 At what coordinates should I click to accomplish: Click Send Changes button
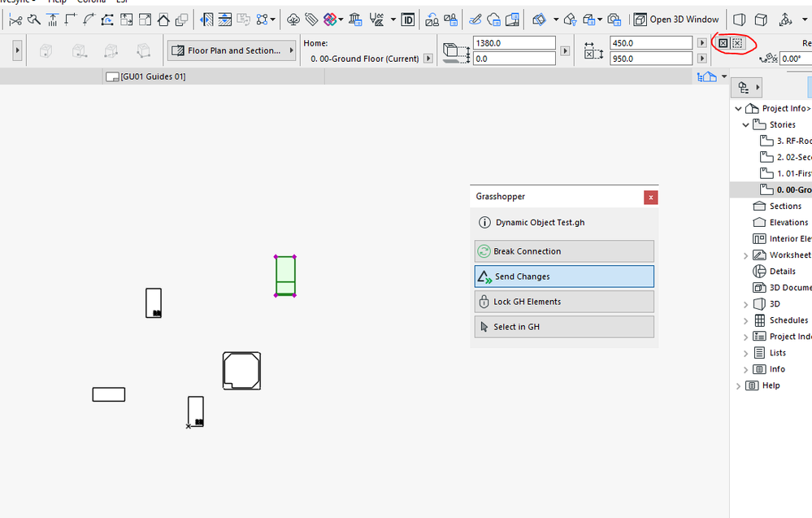[x=564, y=276]
